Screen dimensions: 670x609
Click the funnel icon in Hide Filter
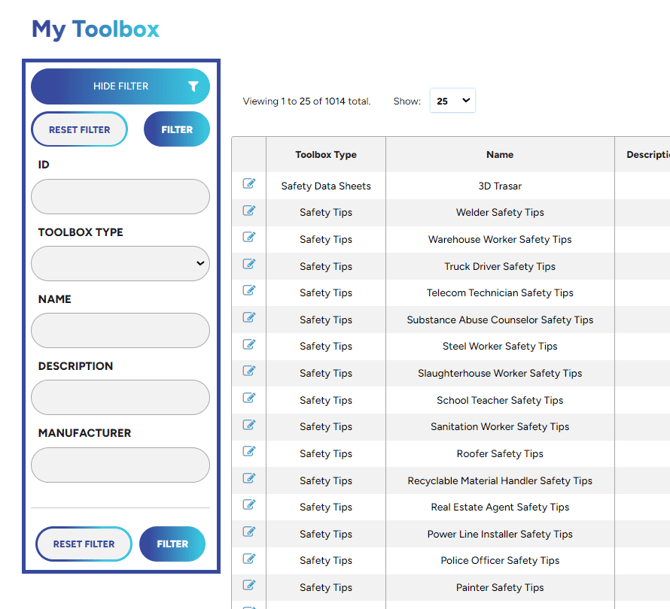[193, 87]
